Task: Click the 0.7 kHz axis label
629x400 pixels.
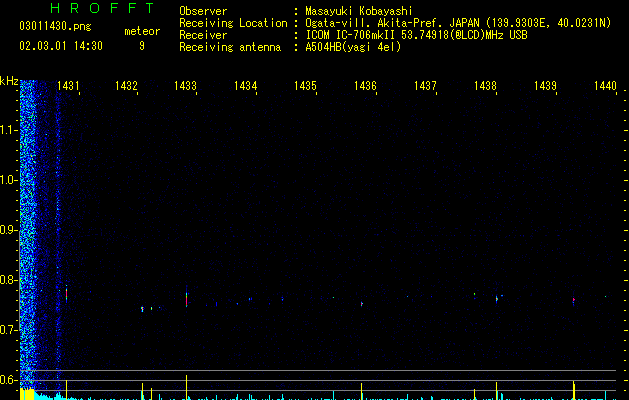Action: [9, 330]
